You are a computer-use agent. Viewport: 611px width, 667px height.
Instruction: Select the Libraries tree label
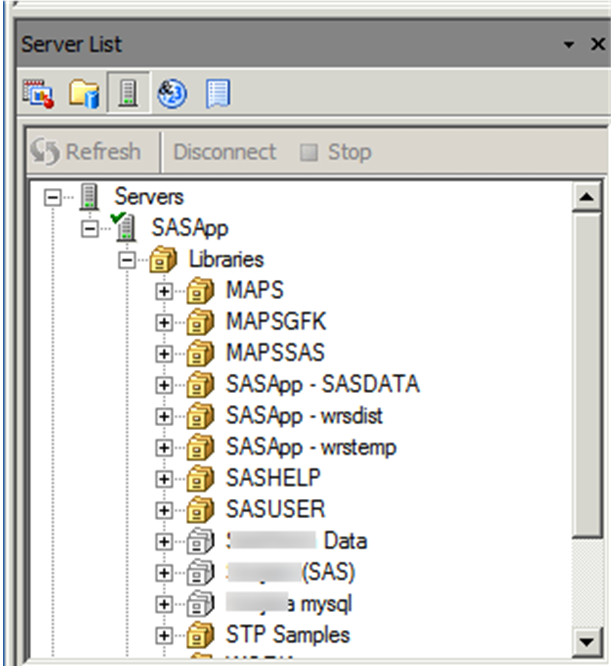[x=226, y=259]
